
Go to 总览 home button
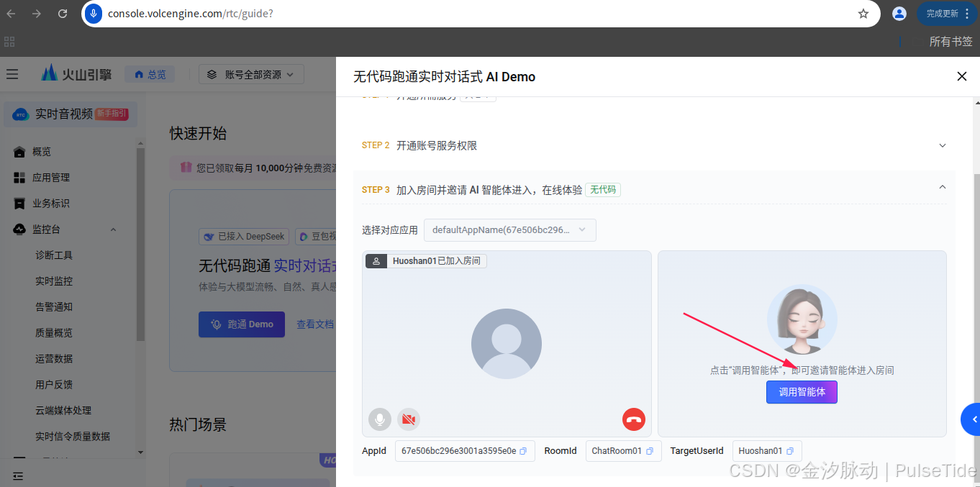coord(150,74)
